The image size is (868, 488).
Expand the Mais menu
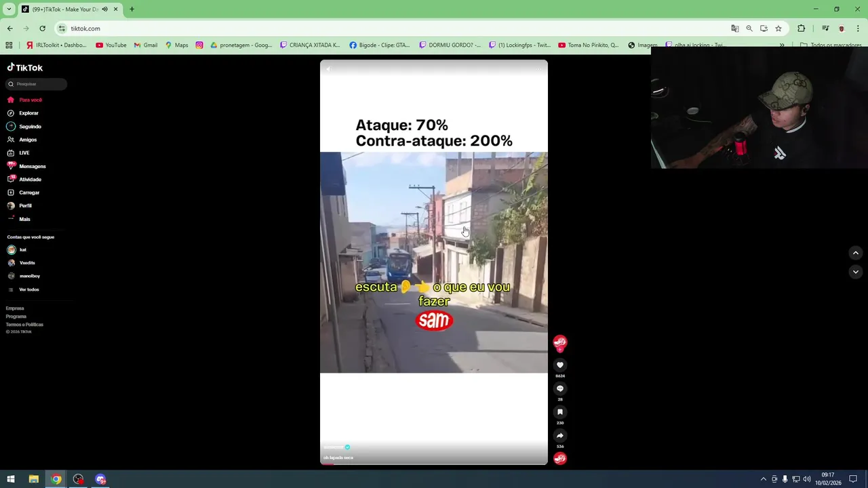[20, 219]
